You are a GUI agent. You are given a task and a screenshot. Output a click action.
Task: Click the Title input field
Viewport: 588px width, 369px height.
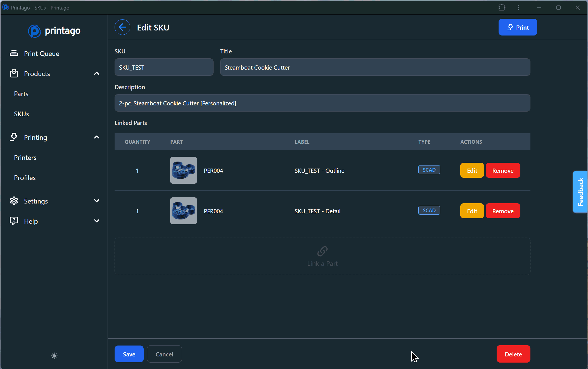(375, 67)
